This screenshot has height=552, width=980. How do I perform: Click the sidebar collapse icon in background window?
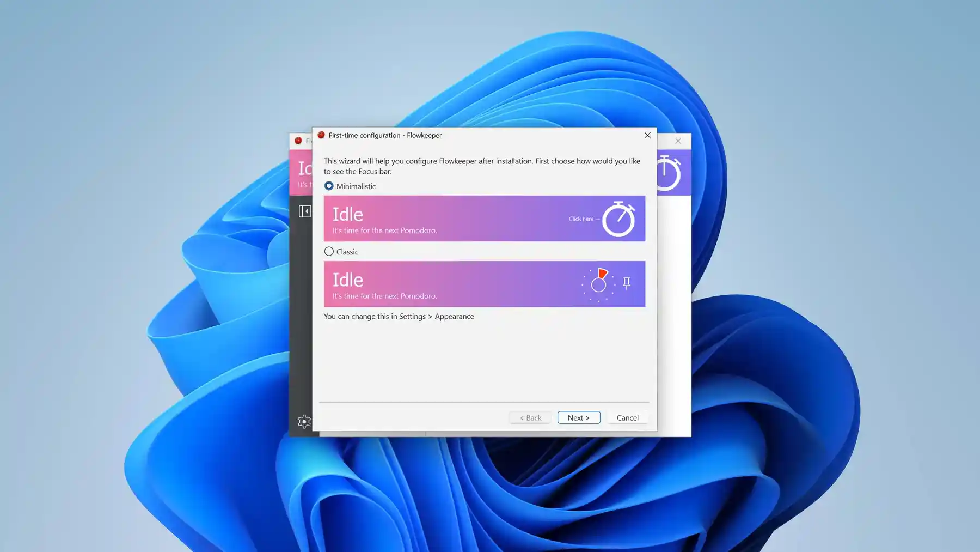point(305,210)
